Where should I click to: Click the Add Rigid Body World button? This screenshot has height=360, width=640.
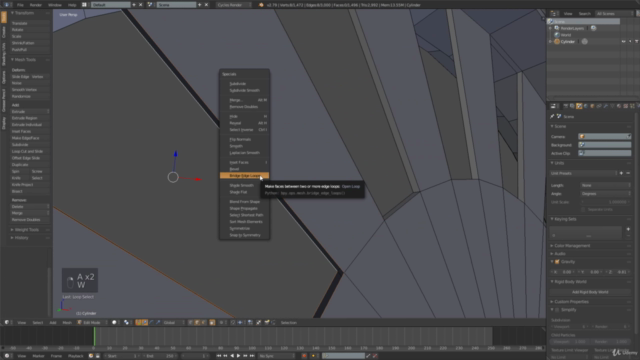pos(590,292)
